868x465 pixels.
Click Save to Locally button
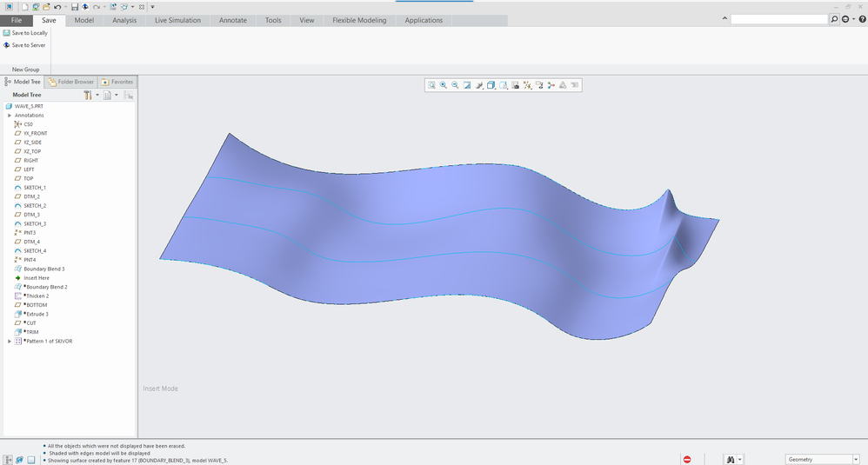click(x=29, y=33)
